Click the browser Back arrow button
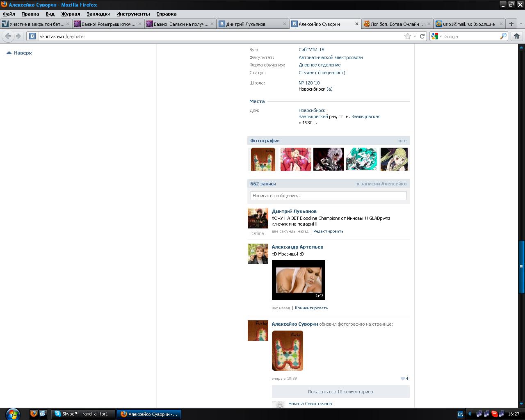Image resolution: width=525 pixels, height=420 pixels. 8,36
